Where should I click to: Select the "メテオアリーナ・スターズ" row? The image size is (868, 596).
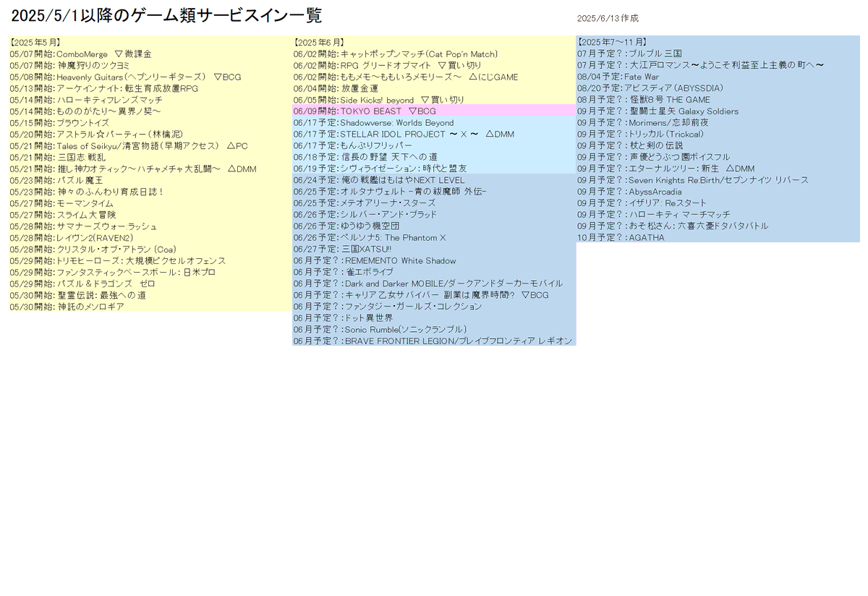point(434,203)
